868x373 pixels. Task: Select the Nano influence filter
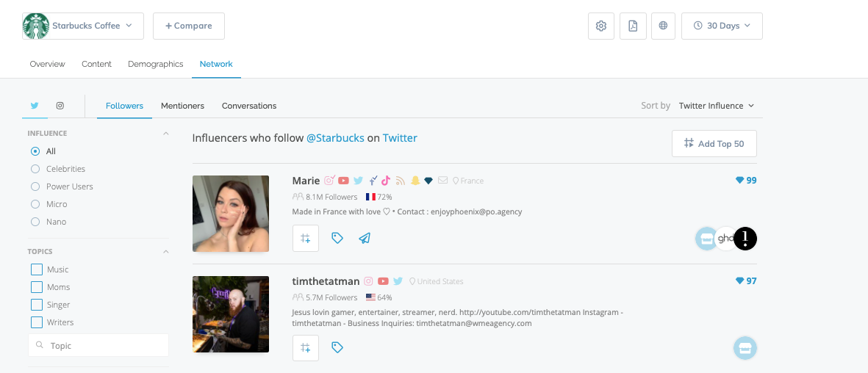[35, 222]
